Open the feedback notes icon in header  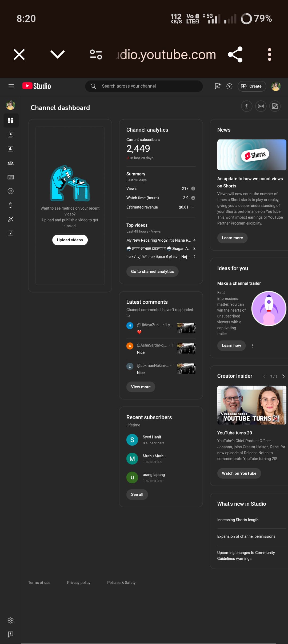point(218,86)
